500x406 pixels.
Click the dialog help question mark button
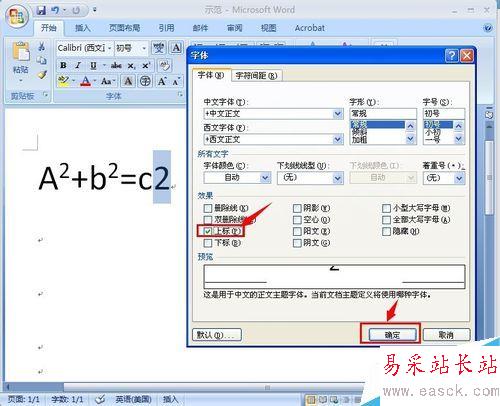(x=452, y=55)
